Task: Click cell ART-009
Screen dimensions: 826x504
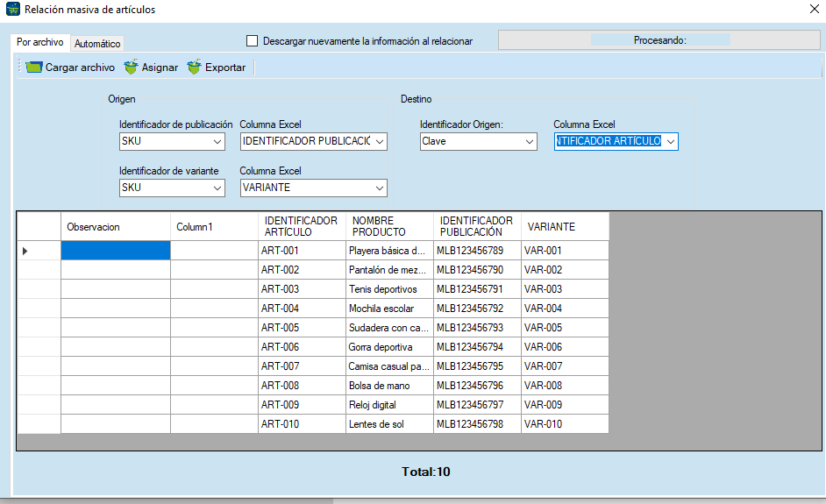Action: point(302,404)
